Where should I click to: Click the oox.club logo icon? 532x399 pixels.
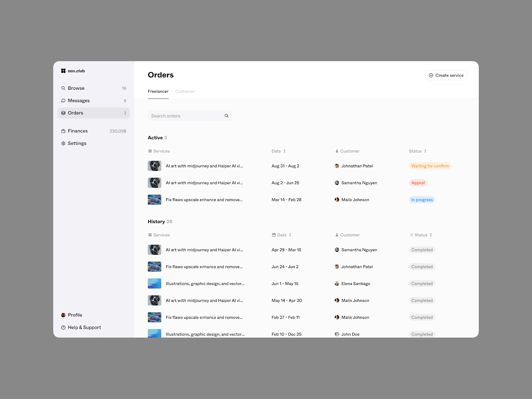coord(63,71)
